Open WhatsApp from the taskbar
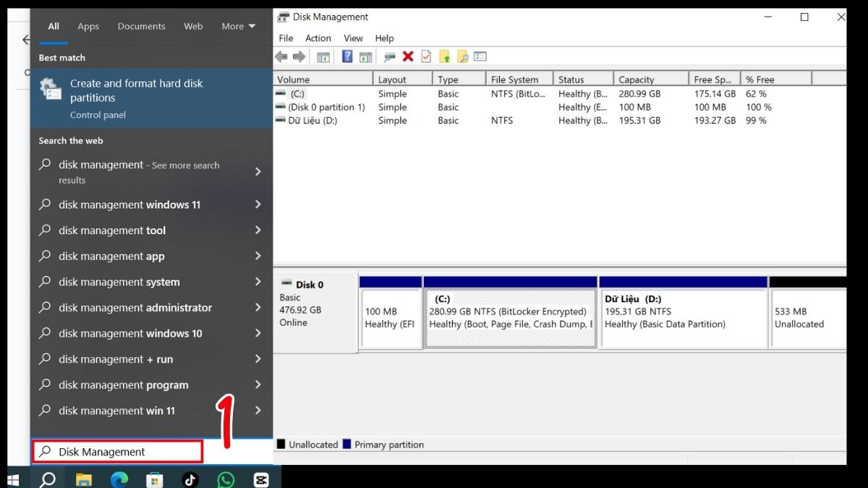 coord(226,479)
